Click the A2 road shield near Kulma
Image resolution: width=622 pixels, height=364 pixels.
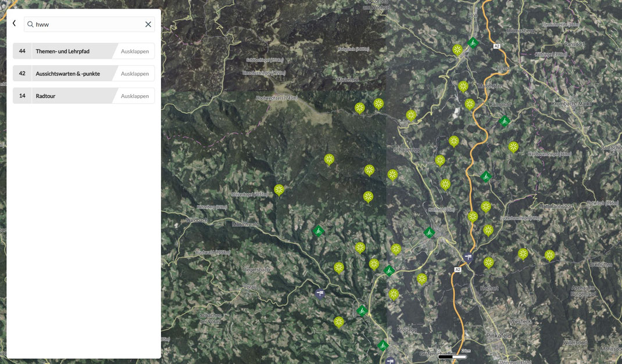click(496, 46)
